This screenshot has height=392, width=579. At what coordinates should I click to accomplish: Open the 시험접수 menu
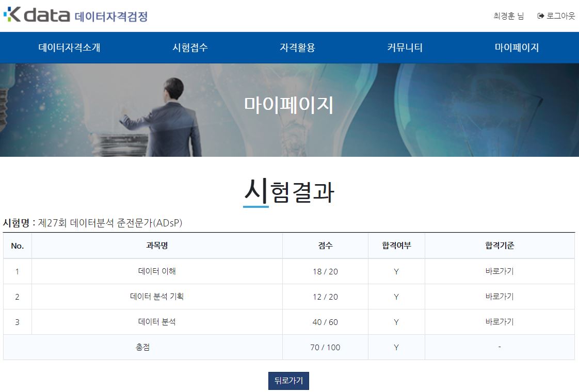(190, 48)
